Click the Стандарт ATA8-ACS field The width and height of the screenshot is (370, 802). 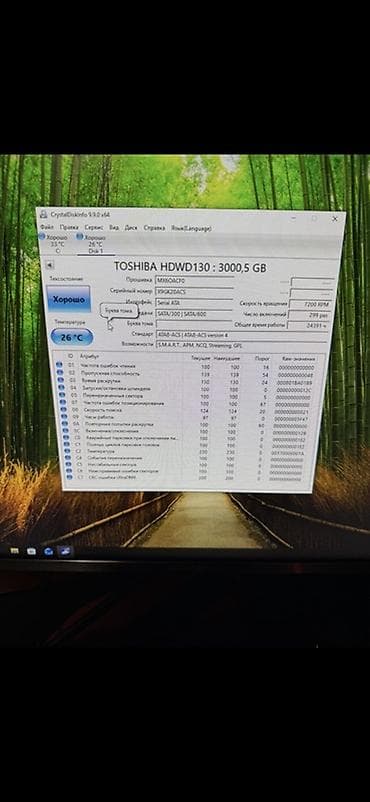pyautogui.click(x=241, y=335)
